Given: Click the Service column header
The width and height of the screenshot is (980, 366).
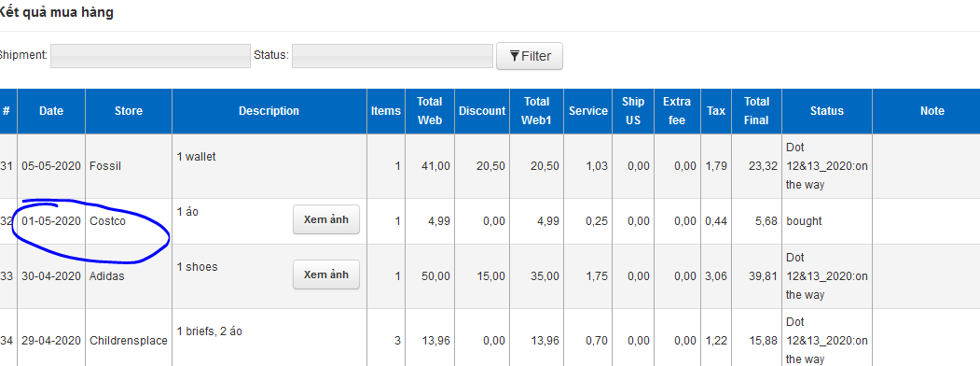Looking at the screenshot, I should tap(588, 111).
